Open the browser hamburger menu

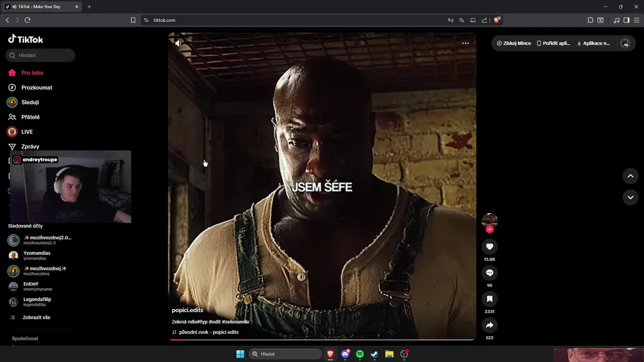click(636, 20)
